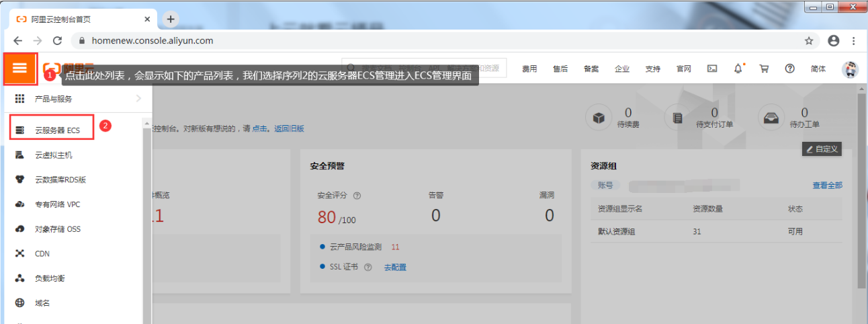The image size is (868, 324).
Task: Open the user avatar profile menu
Action: click(850, 69)
